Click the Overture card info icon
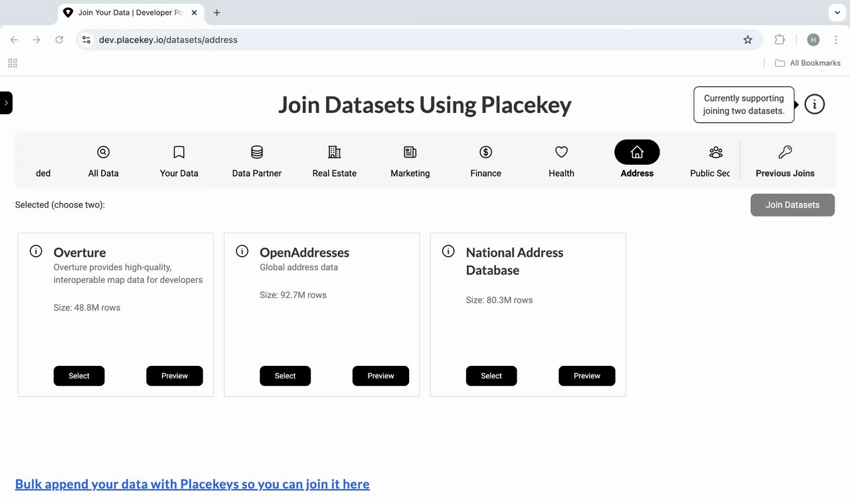 click(x=36, y=251)
